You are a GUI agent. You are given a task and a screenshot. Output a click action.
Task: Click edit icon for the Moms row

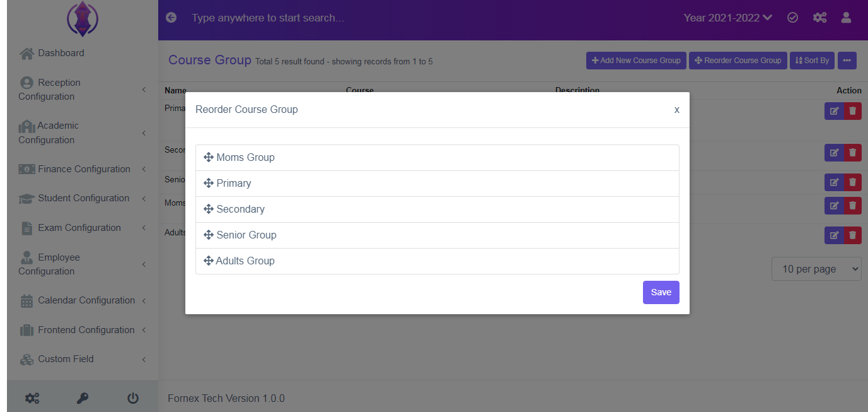(834, 205)
